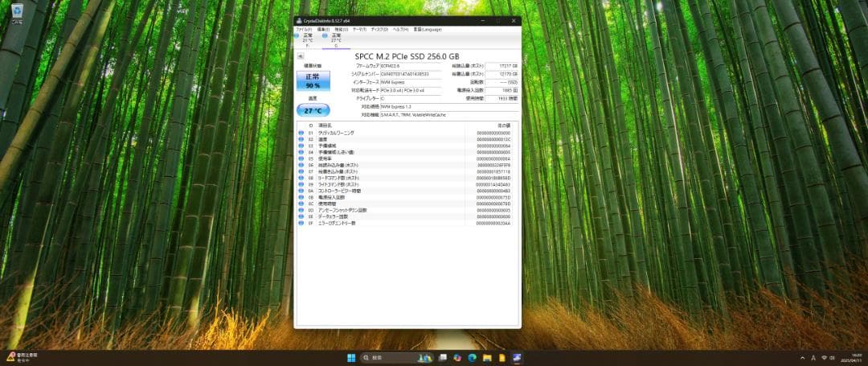Click the firmware value field
The image size is (868, 366).
pyautogui.click(x=411, y=65)
